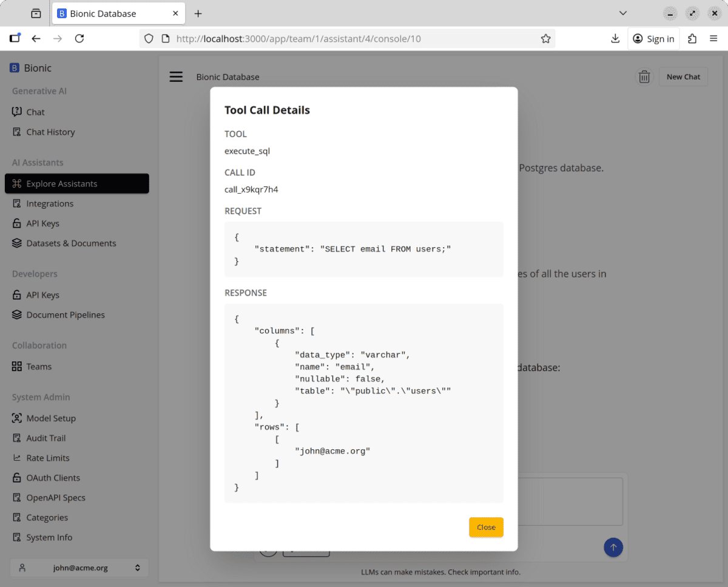
Task: Click the trash delete conversation icon
Action: 644,77
